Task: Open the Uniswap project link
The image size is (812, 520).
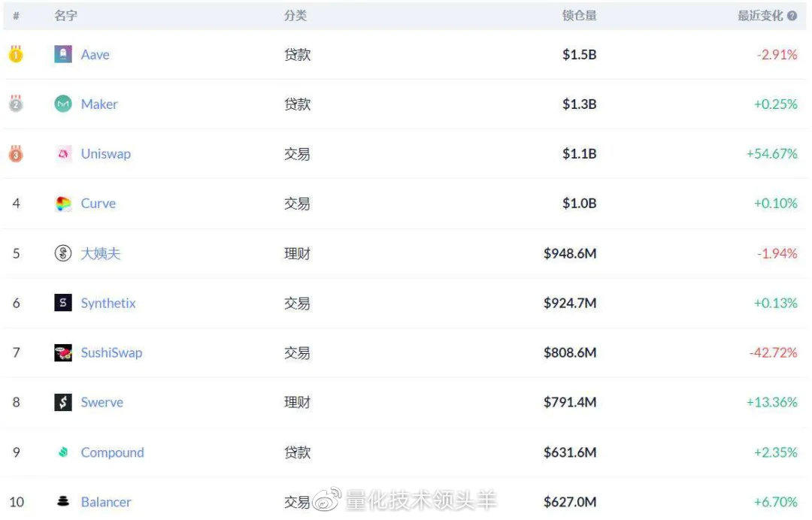Action: pos(105,154)
